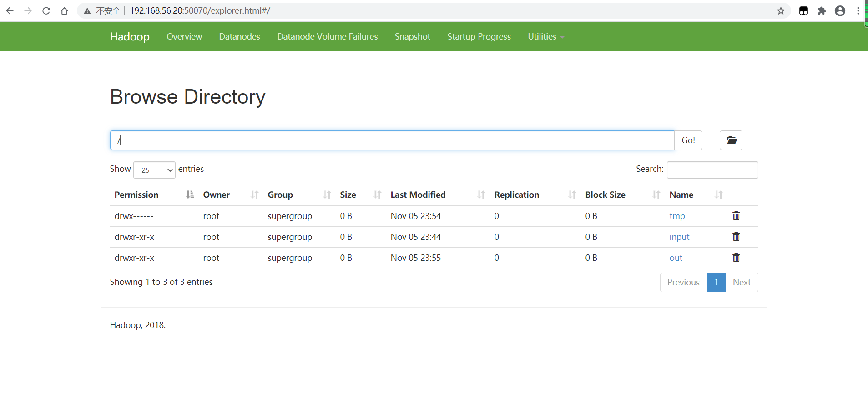
Task: Select 'Nov 05 23:44' modified date text
Action: pyautogui.click(x=416, y=237)
